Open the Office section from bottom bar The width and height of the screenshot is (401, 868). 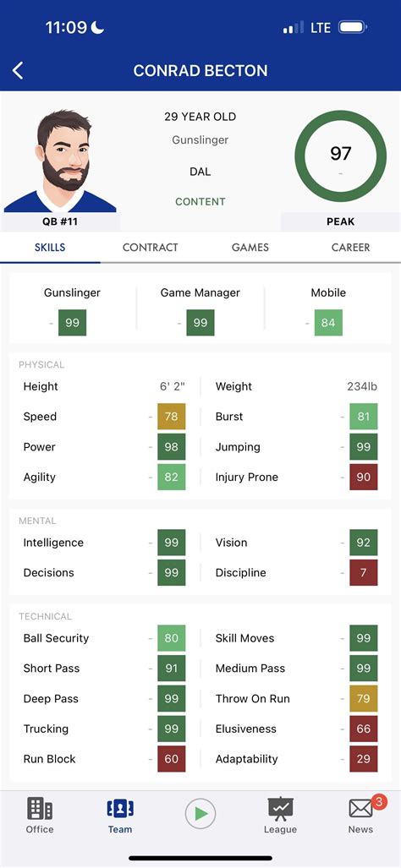tap(40, 816)
